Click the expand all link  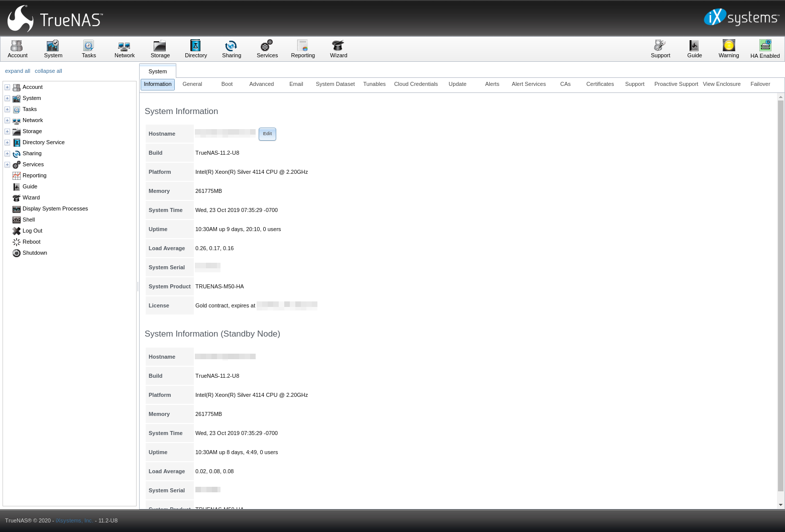[18, 71]
